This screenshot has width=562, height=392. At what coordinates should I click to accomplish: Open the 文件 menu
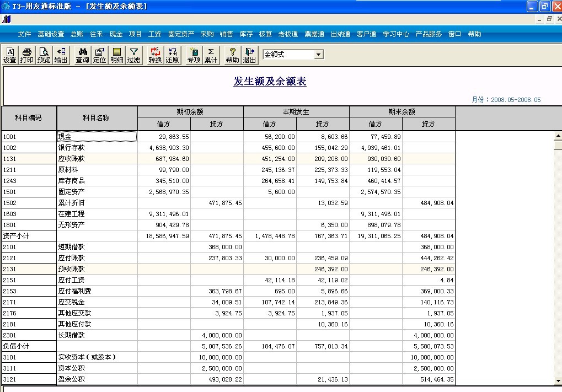(24, 34)
